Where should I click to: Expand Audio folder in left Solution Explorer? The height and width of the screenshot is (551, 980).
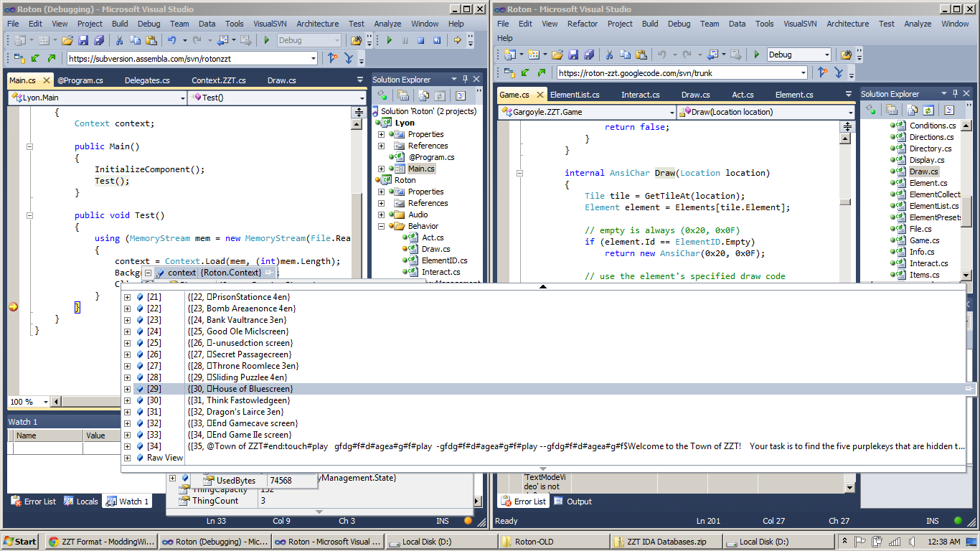[382, 215]
